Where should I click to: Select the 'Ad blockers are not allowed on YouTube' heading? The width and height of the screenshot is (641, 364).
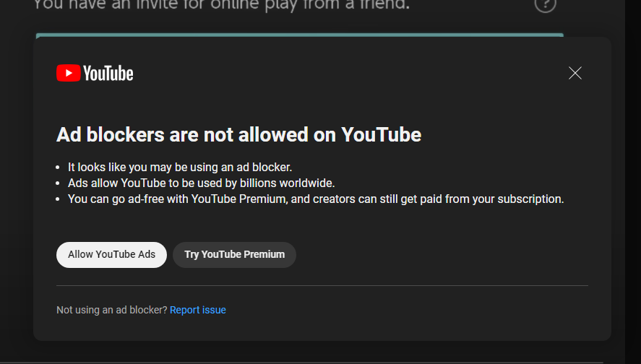tap(238, 134)
